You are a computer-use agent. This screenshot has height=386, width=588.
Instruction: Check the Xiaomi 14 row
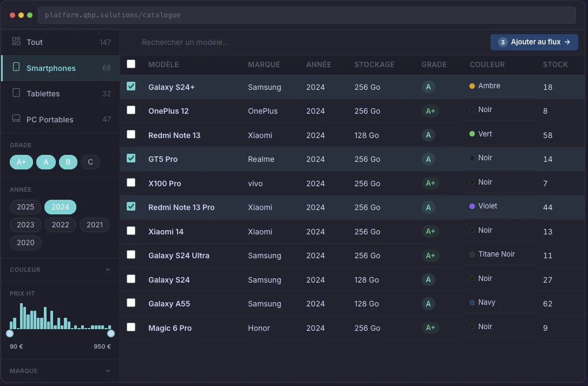point(131,230)
